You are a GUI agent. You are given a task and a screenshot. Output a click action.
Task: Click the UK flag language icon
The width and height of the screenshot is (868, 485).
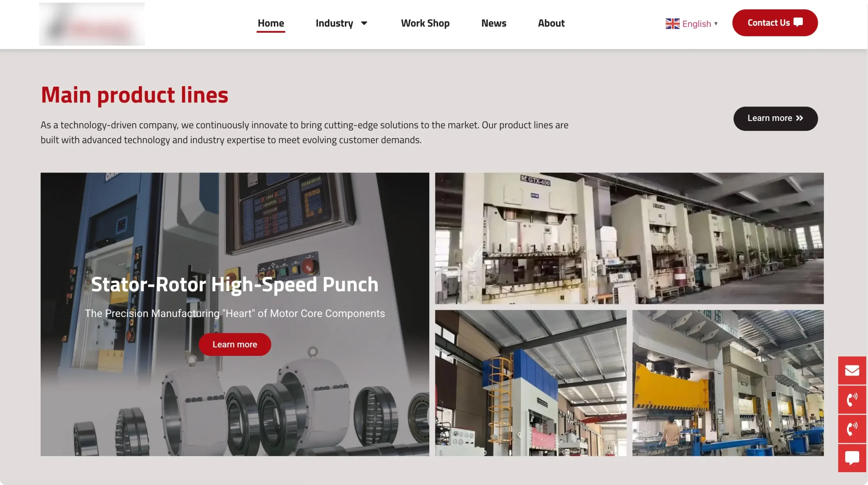tap(672, 24)
